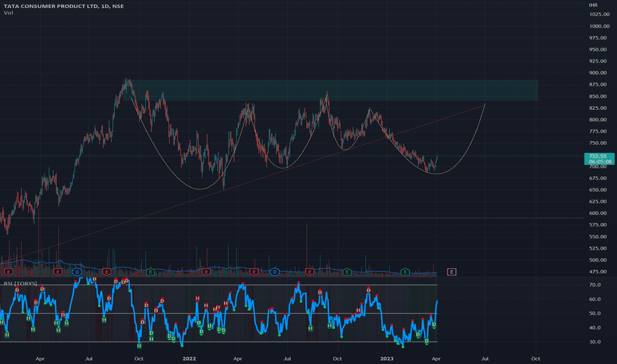Select the green resistance zone rectangle
617x364 pixels.
[330, 90]
